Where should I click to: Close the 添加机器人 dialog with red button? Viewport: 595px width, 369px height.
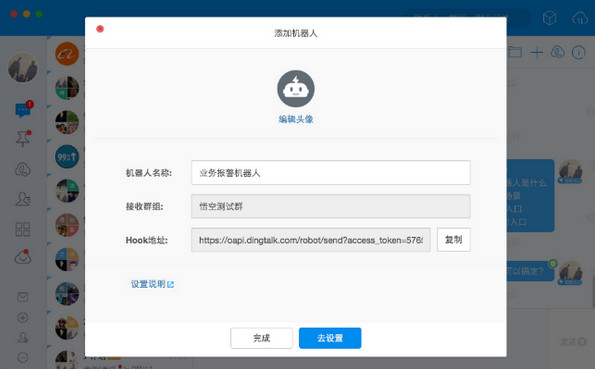[x=100, y=29]
